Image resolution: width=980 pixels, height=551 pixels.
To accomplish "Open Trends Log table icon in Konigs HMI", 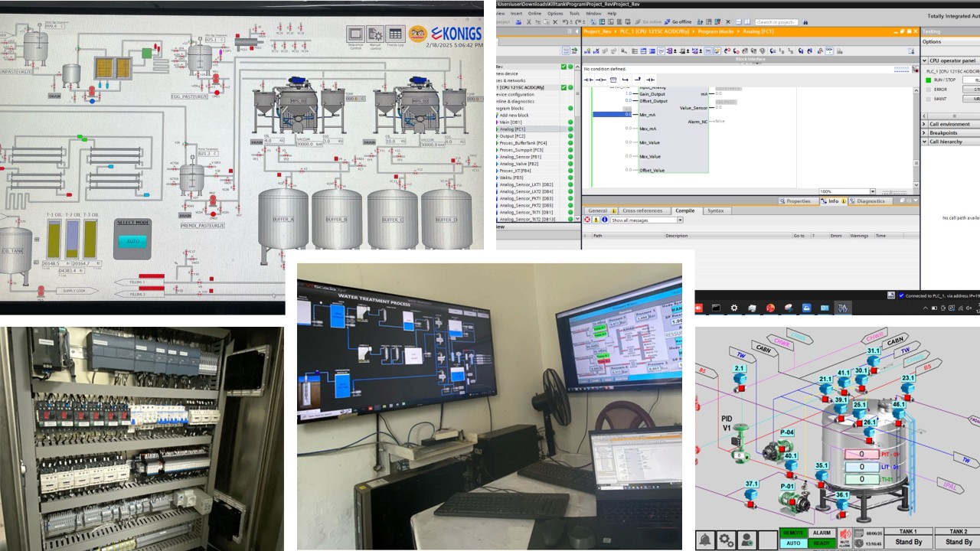I will point(395,34).
